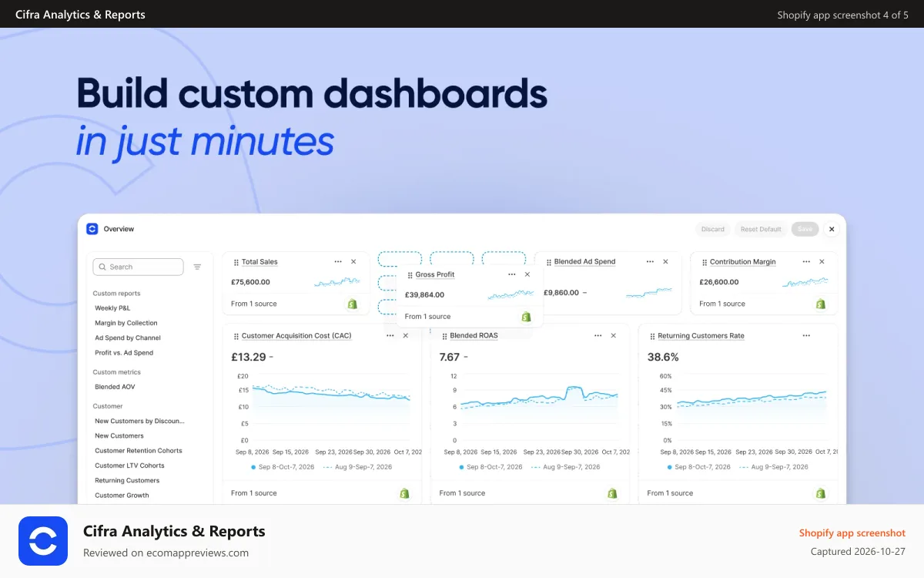Toggle Sep 8–Oct 7 legend on CAC chart
This screenshot has height=578, width=924.
point(283,467)
